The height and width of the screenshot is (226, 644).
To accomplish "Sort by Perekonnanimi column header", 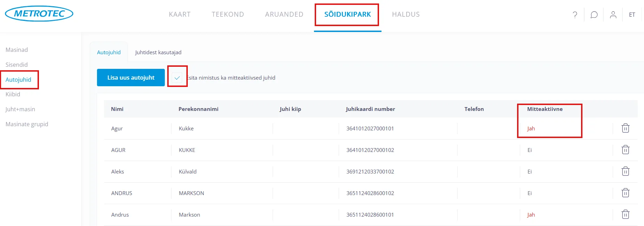I will [198, 109].
